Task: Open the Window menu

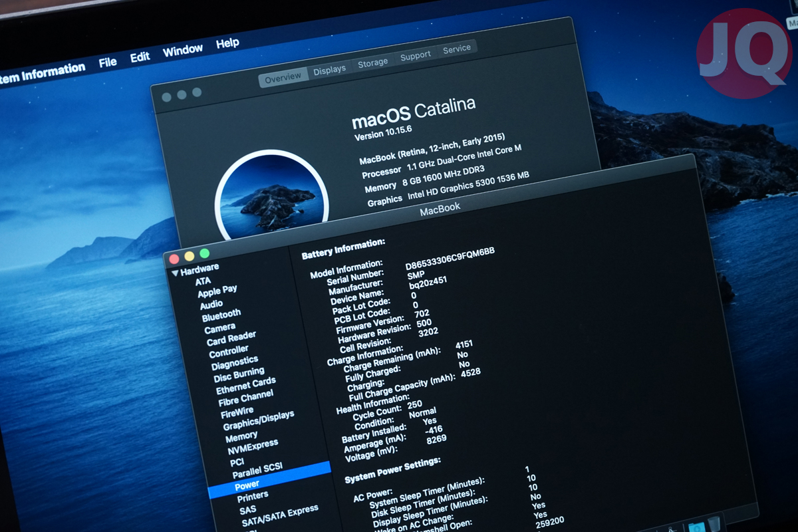Action: click(x=183, y=51)
